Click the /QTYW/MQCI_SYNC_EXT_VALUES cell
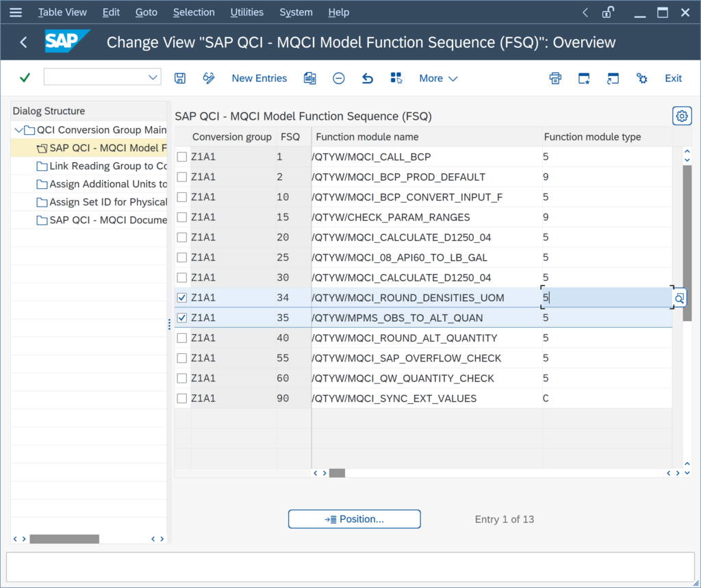The image size is (701, 588). tap(427, 398)
